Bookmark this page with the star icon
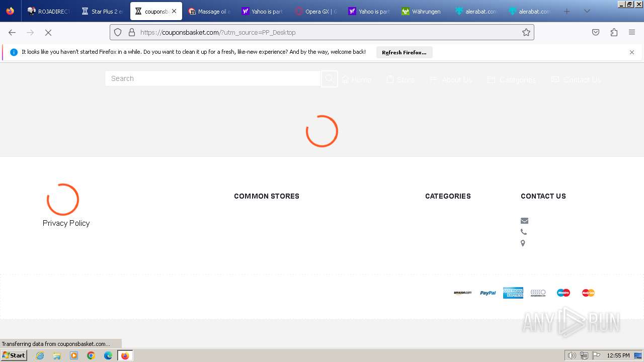 526,32
